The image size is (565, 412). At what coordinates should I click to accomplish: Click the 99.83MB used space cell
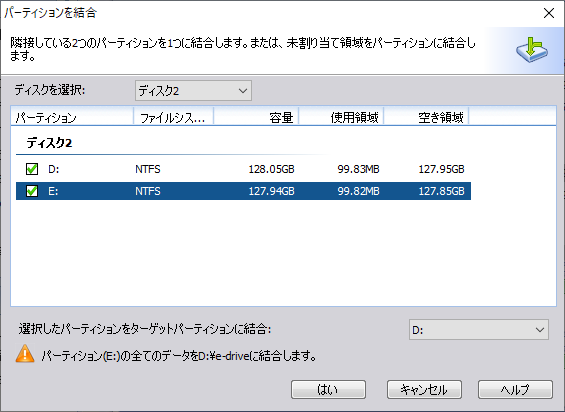click(x=358, y=169)
